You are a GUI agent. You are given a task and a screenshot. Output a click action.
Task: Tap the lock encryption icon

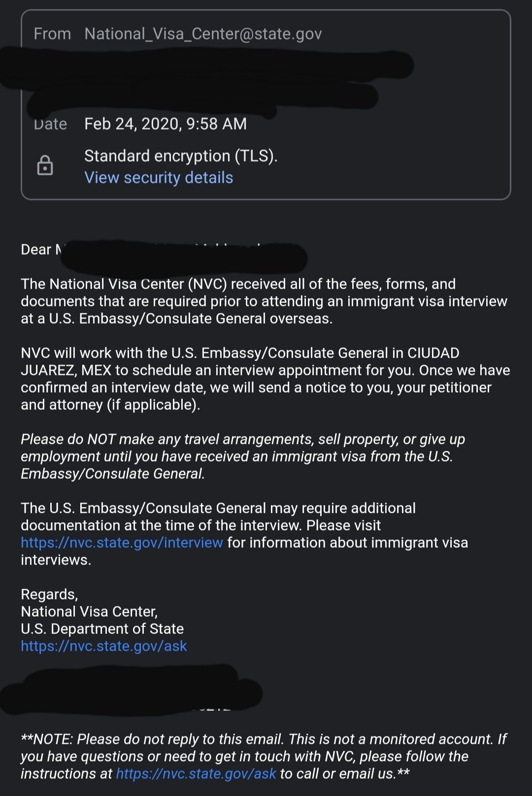45,166
